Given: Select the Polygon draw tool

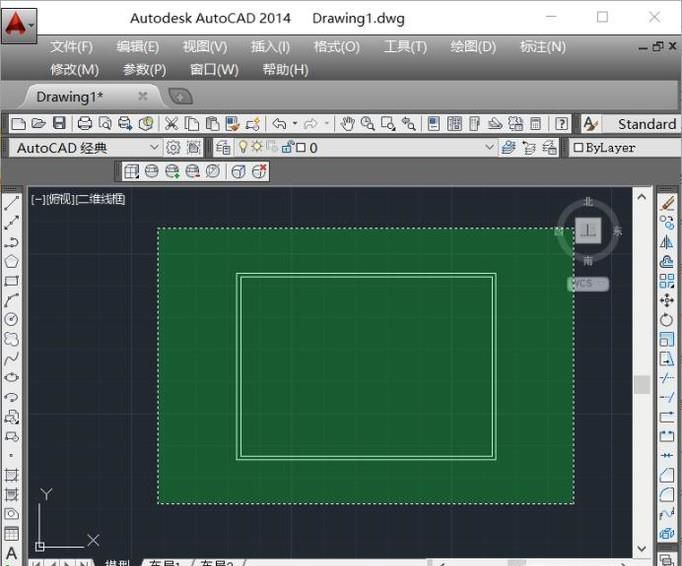Looking at the screenshot, I should click(x=12, y=262).
